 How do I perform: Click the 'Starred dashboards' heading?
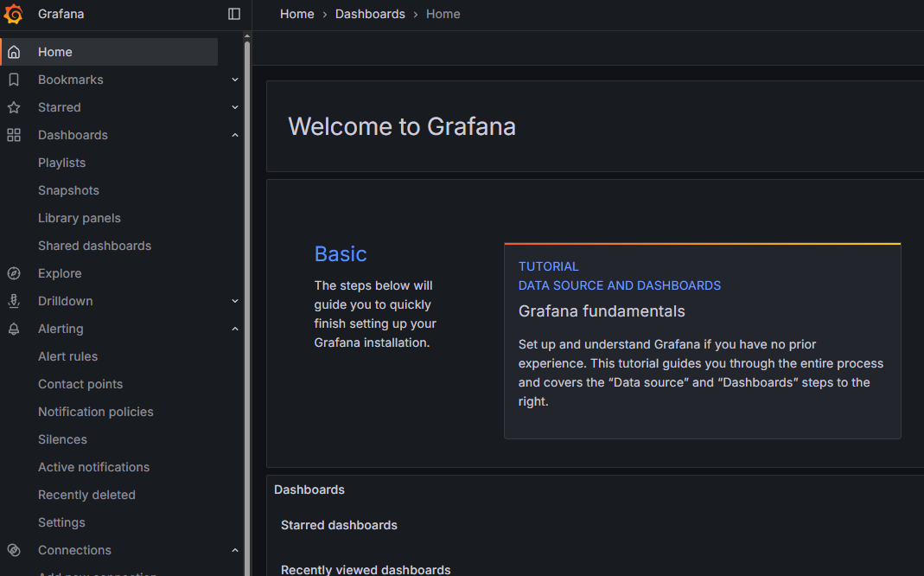click(340, 525)
